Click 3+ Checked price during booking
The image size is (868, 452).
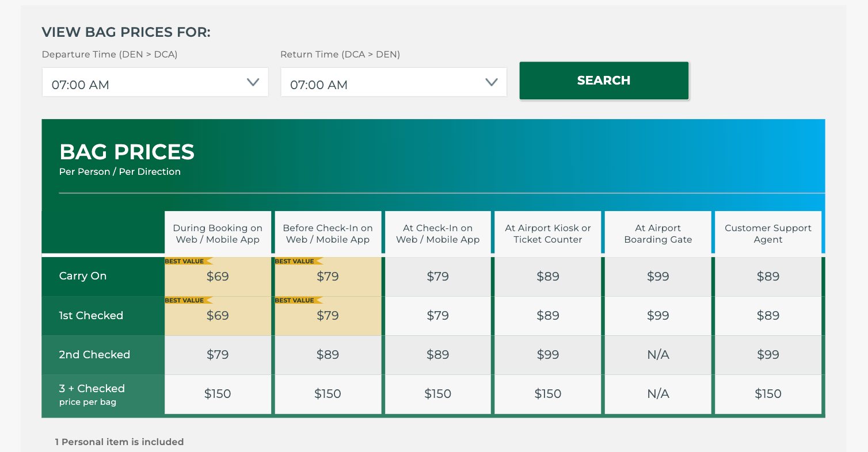point(218,394)
